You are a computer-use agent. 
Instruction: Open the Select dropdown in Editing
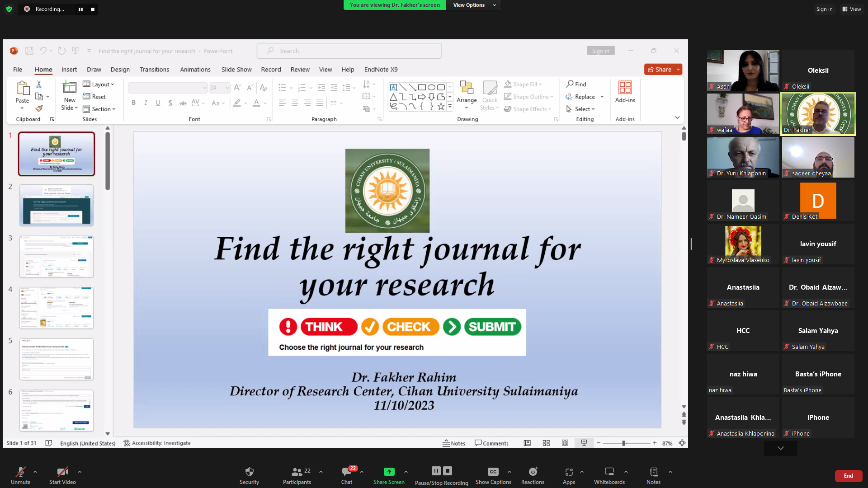[580, 109]
